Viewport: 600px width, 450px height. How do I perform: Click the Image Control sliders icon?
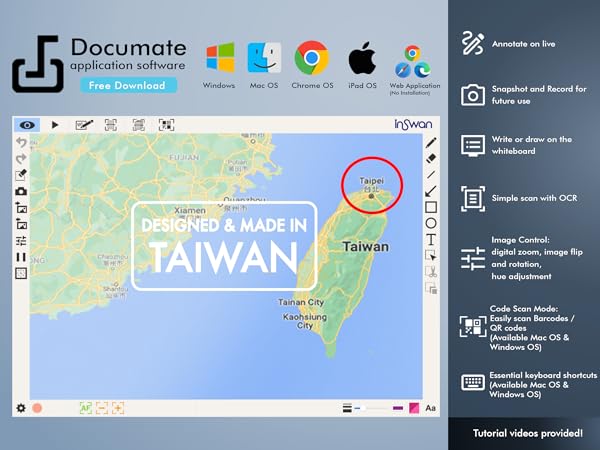(473, 258)
